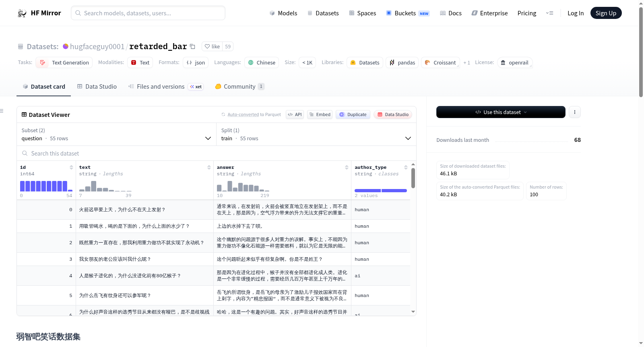Expand the Split train dropdown
644x347 pixels.
[316, 134]
